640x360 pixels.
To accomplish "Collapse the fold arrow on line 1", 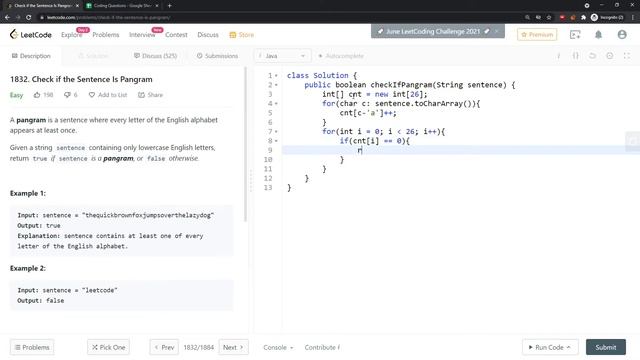I will click(276, 76).
